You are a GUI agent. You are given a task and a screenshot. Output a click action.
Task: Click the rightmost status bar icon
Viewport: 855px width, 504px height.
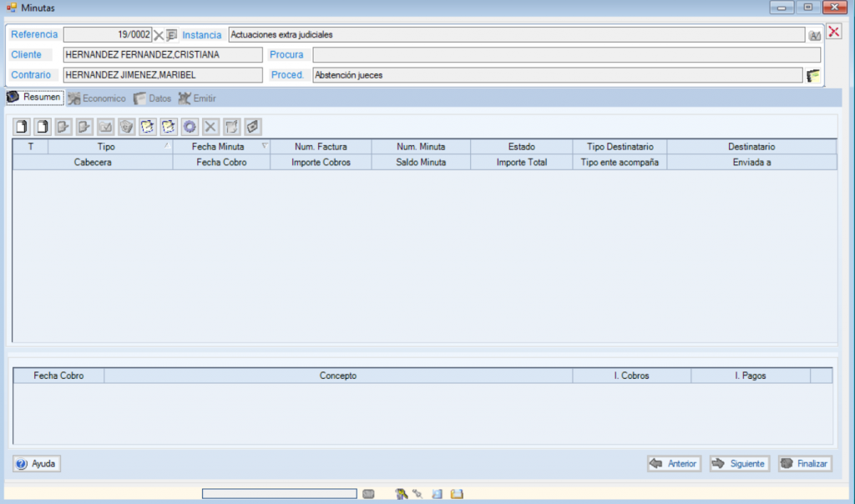pos(456,494)
